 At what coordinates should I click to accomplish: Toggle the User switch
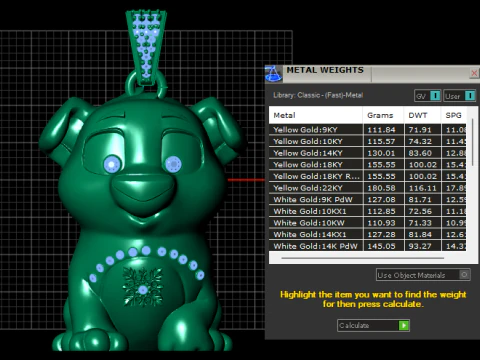pos(460,96)
